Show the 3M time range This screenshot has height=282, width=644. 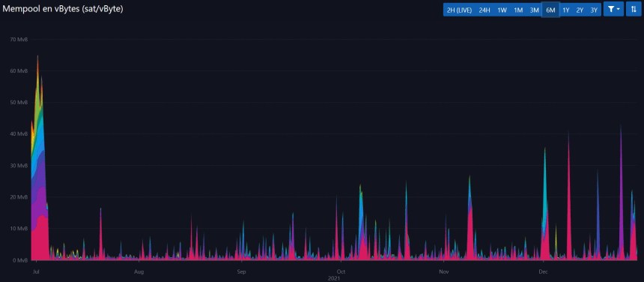534,10
